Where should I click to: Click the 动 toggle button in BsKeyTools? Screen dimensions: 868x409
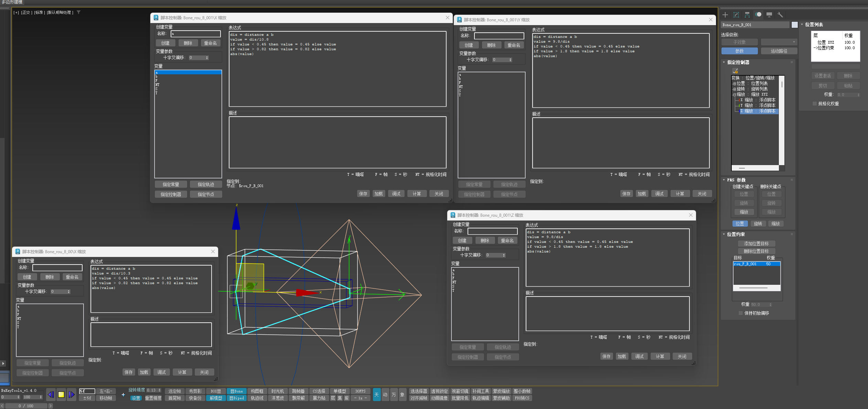point(385,395)
